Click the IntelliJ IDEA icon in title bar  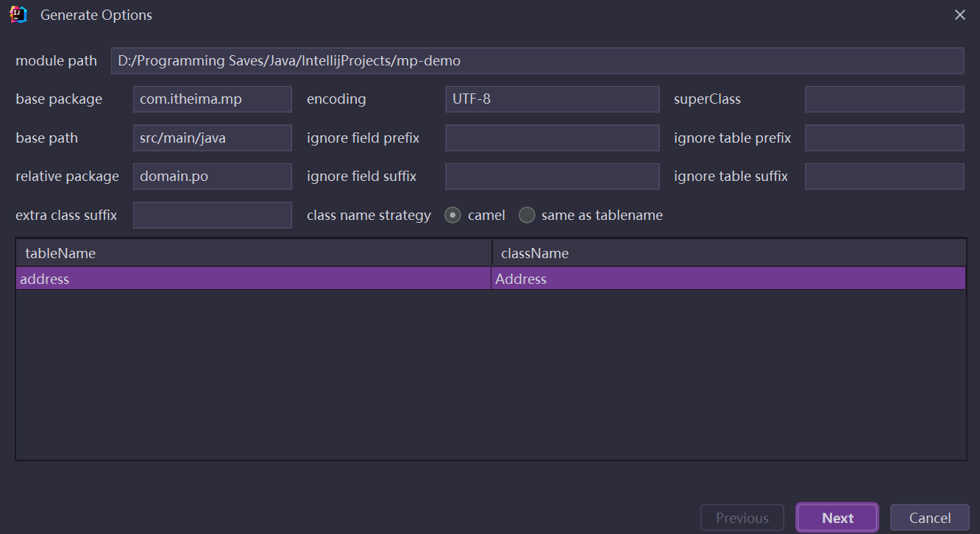point(18,15)
